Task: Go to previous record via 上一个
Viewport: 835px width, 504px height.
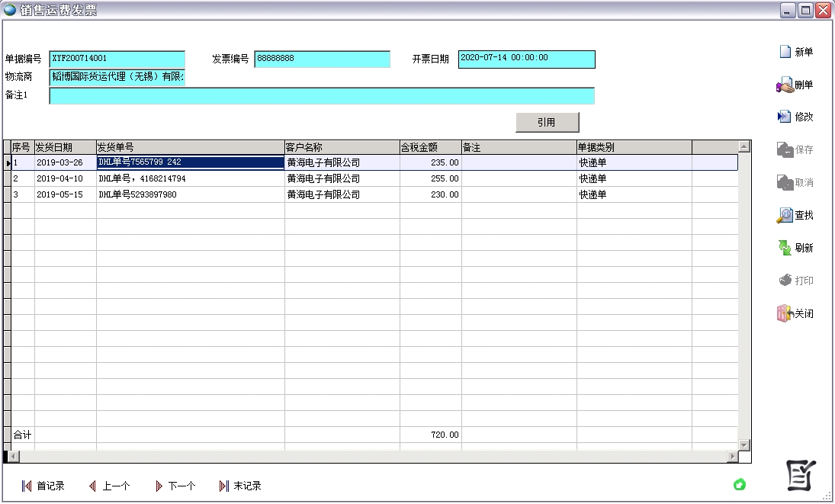Action: click(x=112, y=485)
